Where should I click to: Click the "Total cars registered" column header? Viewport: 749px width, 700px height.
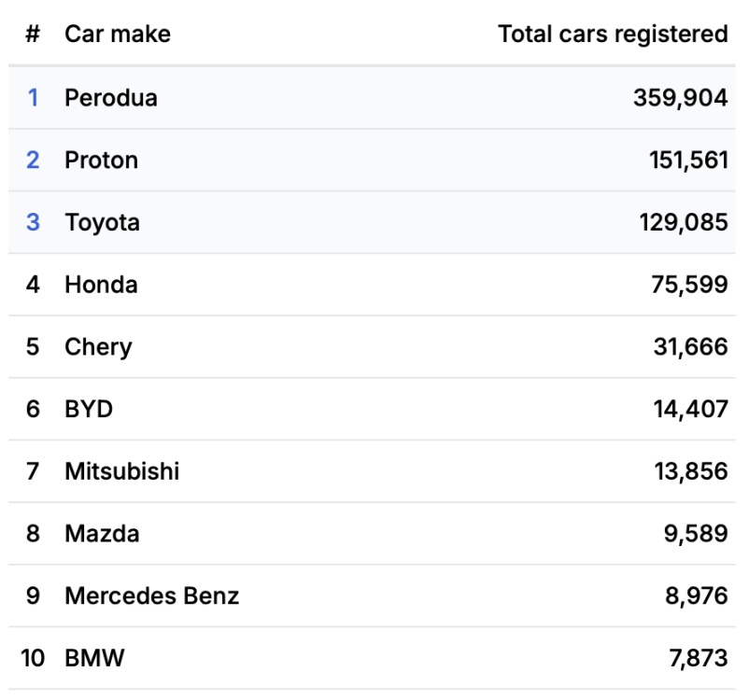pyautogui.click(x=613, y=35)
